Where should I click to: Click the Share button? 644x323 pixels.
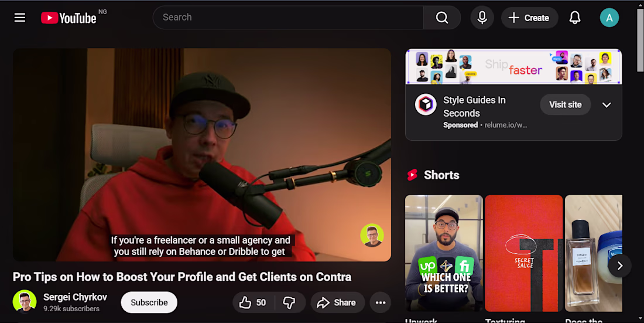tap(338, 302)
